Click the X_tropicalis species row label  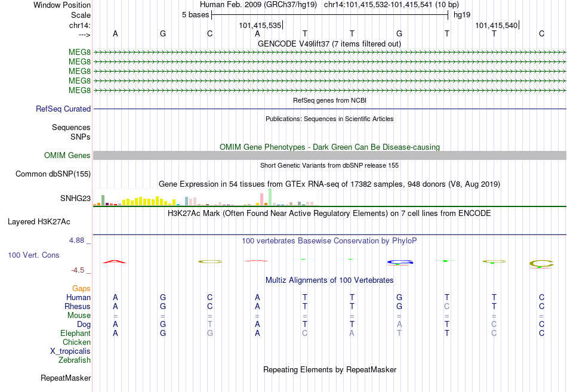click(x=70, y=351)
